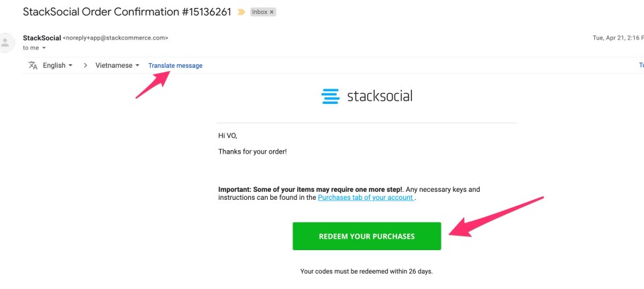Click the arrow between the two languages

(x=85, y=65)
